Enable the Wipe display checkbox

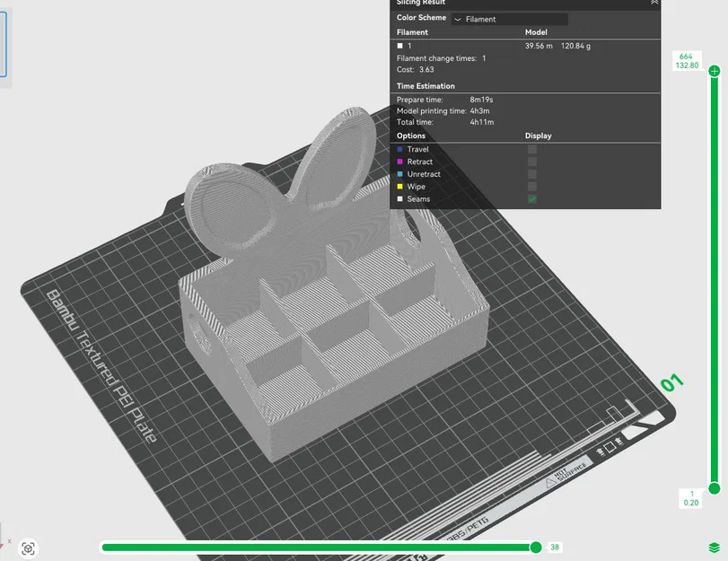532,186
